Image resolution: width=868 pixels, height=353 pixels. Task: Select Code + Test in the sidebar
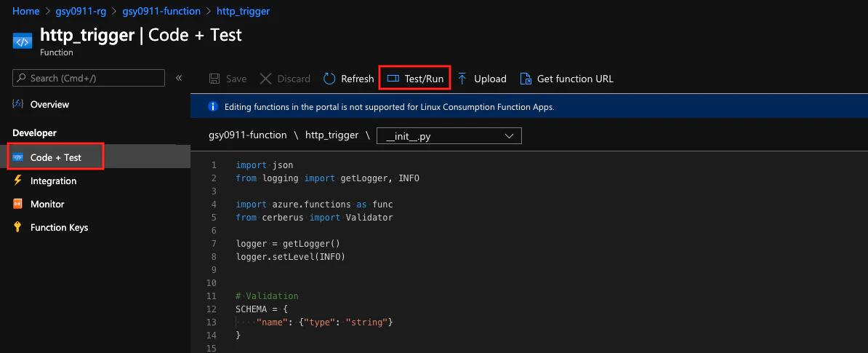pyautogui.click(x=56, y=157)
